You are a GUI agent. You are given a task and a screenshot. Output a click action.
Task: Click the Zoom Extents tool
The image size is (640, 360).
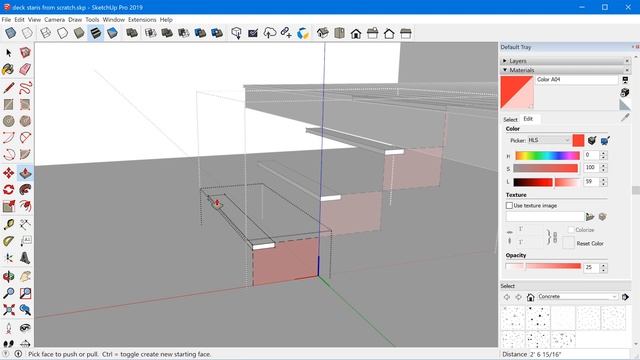pyautogui.click(x=9, y=310)
